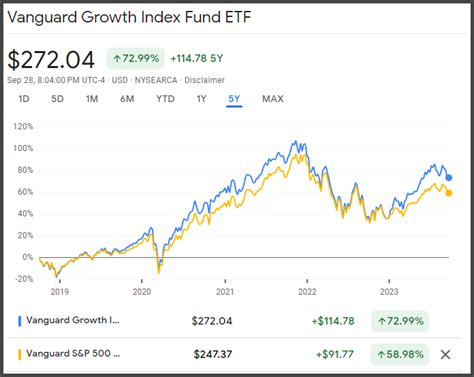Open the Vanguard Growth I... legend row
The image size is (474, 377).
pyautogui.click(x=234, y=321)
